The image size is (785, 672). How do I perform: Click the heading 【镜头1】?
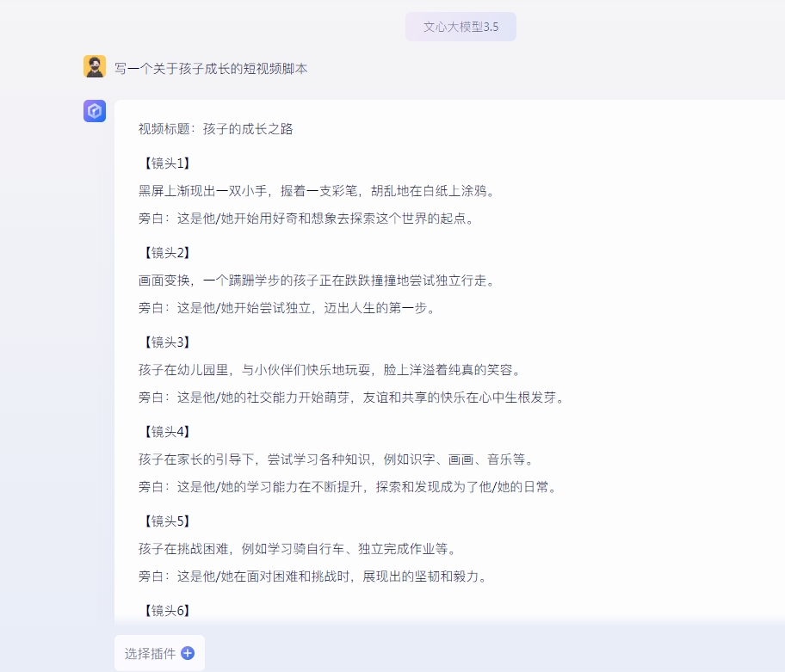167,163
